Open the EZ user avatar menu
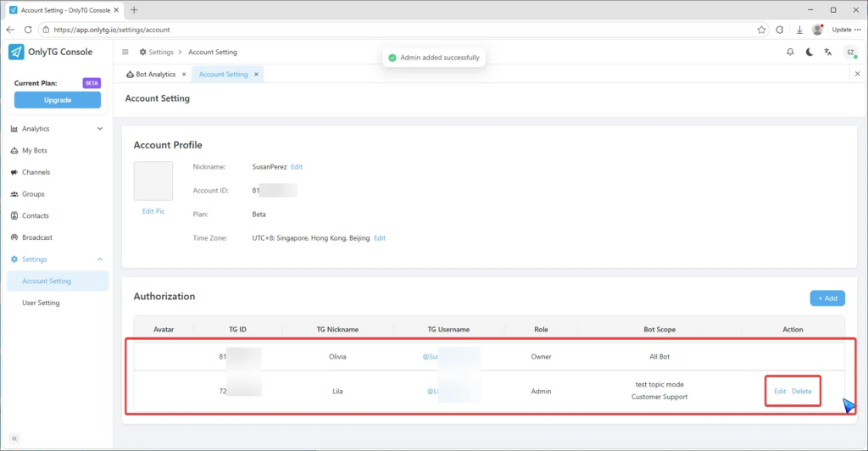 pos(849,53)
